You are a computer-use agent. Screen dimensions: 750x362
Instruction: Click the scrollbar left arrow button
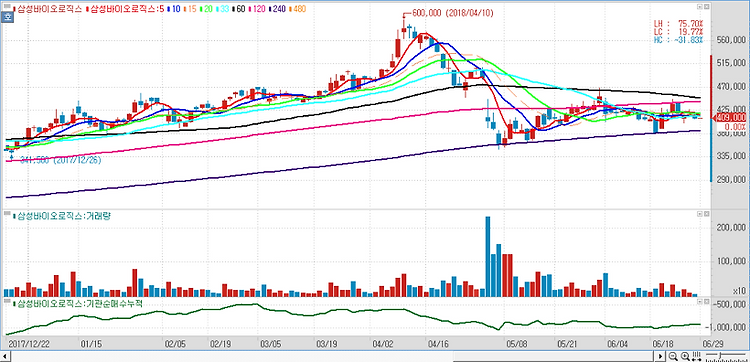coord(4,356)
